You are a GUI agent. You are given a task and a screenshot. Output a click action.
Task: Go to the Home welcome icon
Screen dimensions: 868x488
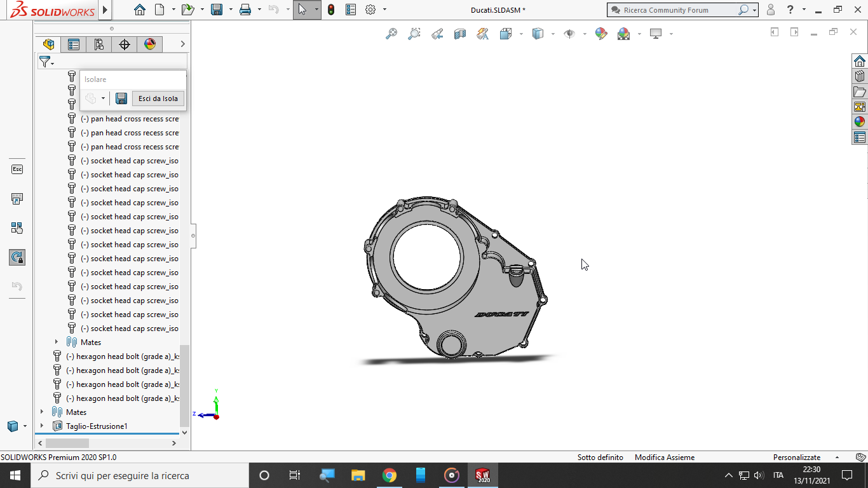[x=140, y=10]
